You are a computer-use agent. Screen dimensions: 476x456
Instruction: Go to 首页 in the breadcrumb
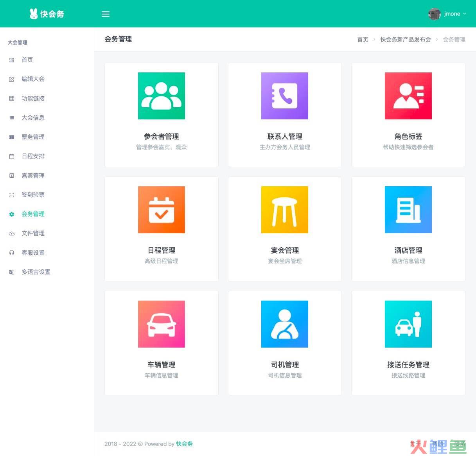coord(363,40)
